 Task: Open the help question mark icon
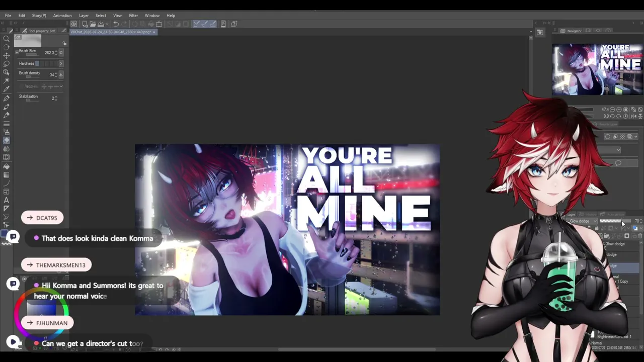[x=234, y=24]
